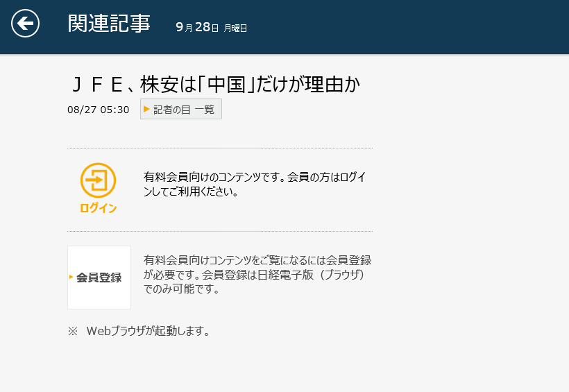
Task: Click the 有料会員向けのコンテンツです login message
Action: tap(255, 184)
